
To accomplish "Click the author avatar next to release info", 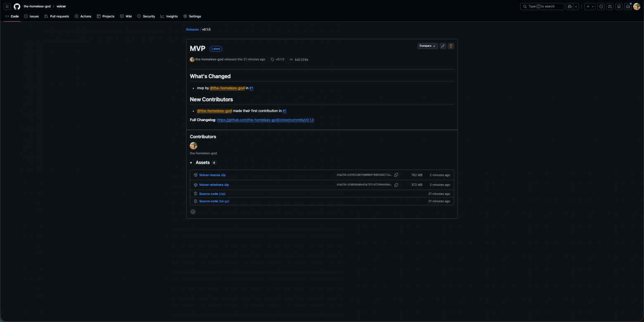I will coord(192,59).
